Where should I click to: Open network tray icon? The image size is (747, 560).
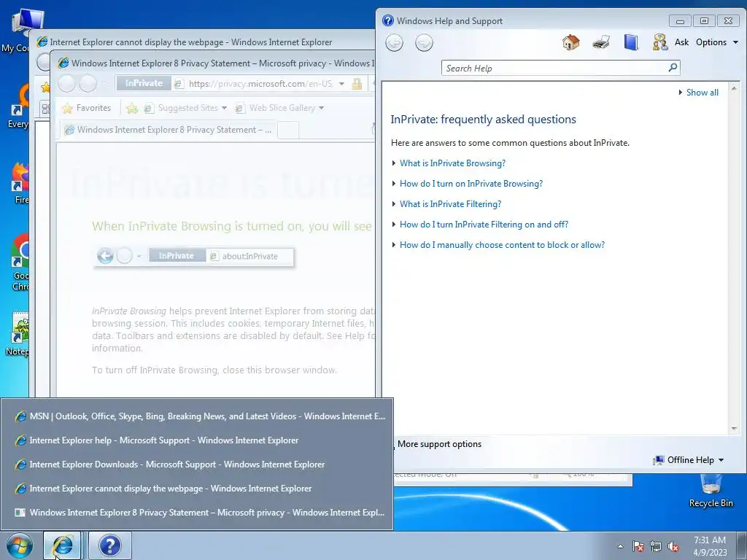pyautogui.click(x=656, y=546)
